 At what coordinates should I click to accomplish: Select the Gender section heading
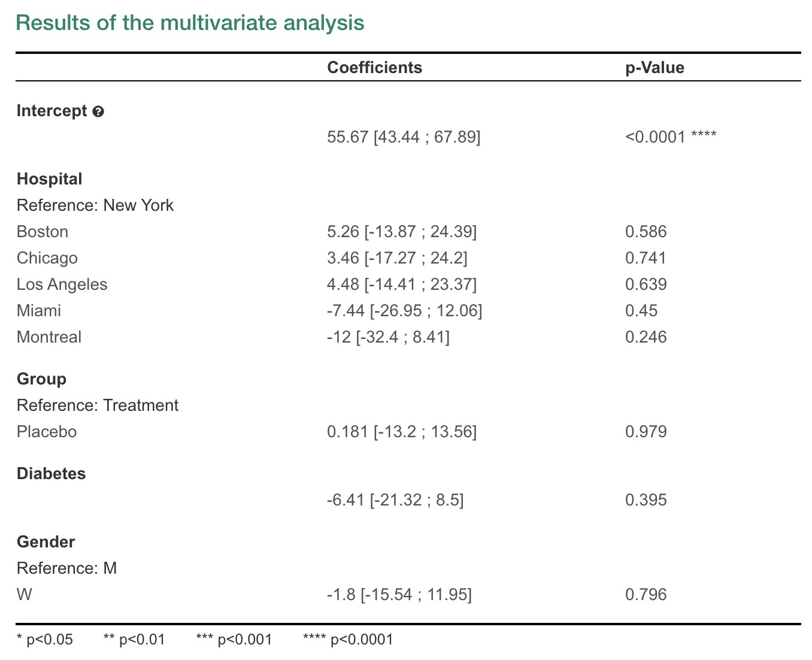click(x=46, y=542)
